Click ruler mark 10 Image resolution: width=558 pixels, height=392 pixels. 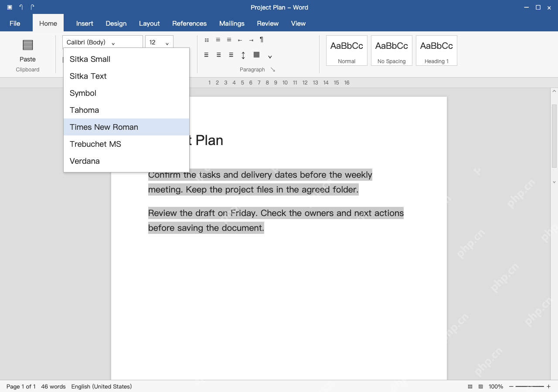pos(285,83)
